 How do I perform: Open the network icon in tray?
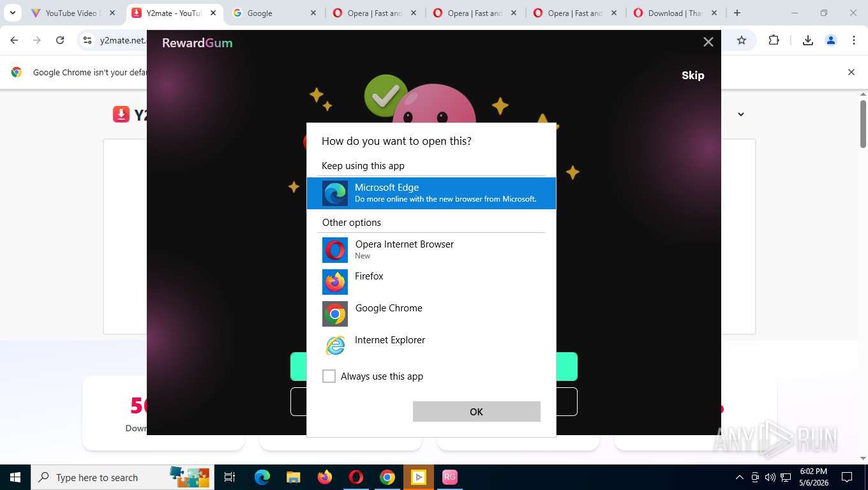pos(786,477)
